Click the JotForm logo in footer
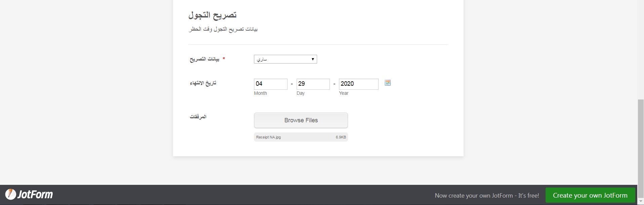The height and width of the screenshot is (205, 644). (x=29, y=195)
